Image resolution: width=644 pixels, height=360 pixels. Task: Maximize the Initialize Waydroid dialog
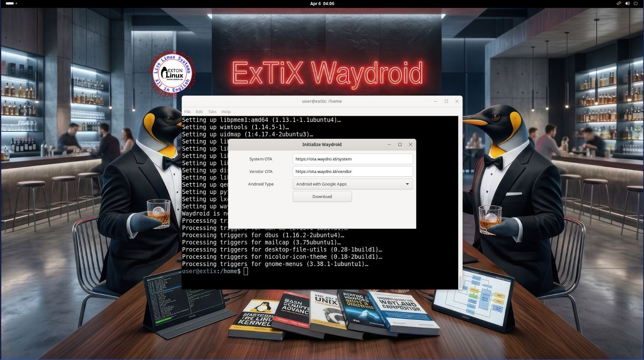pyautogui.click(x=400, y=145)
